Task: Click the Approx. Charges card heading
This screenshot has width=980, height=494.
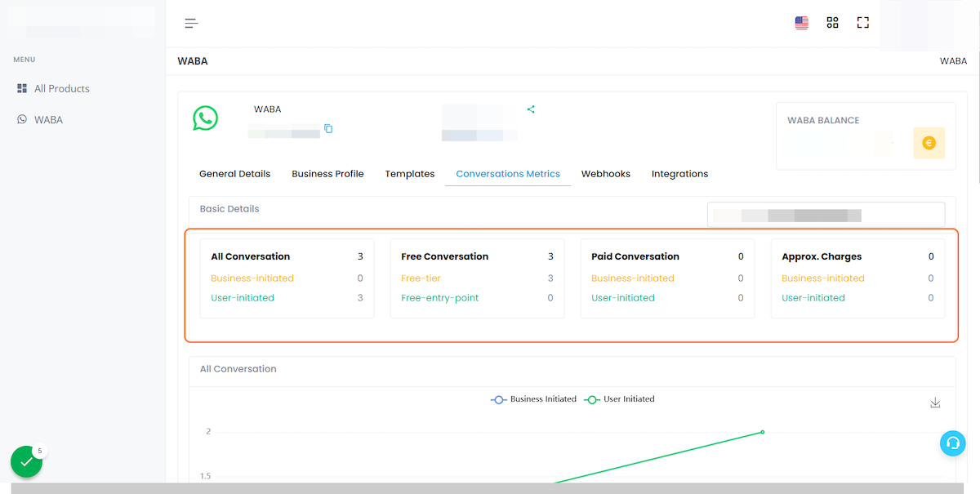Action: pos(822,256)
